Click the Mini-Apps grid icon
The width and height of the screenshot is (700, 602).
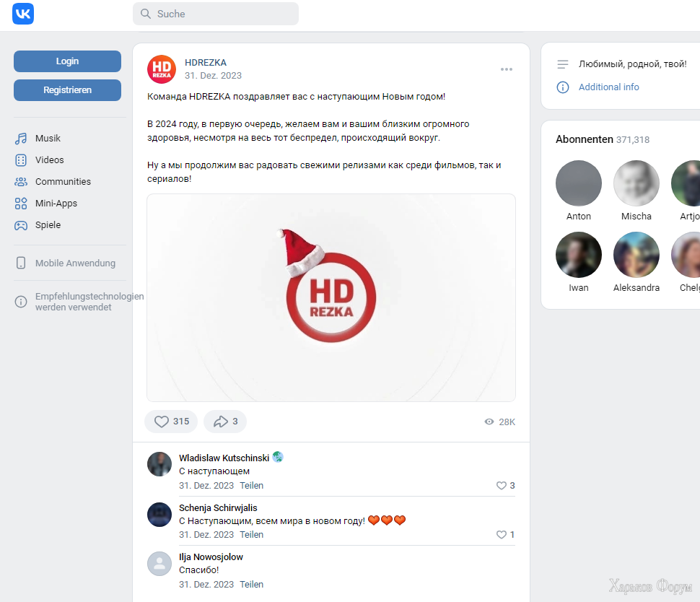[x=21, y=204]
